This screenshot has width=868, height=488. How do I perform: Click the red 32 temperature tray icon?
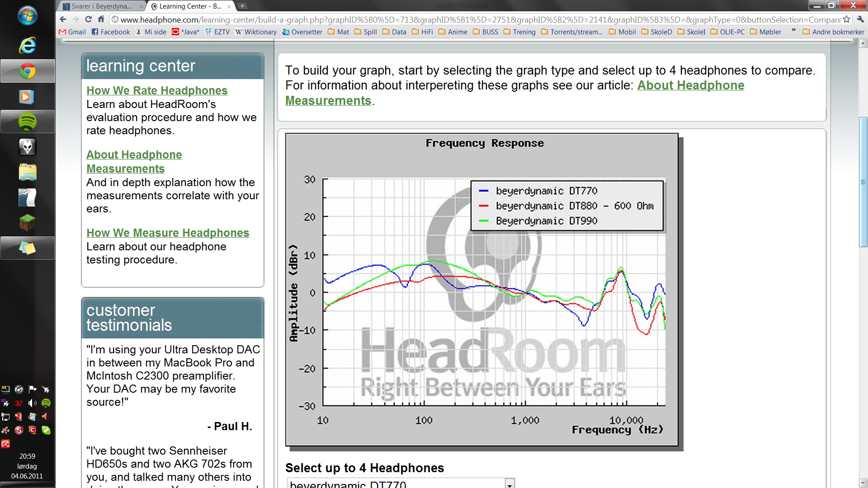pos(19,403)
